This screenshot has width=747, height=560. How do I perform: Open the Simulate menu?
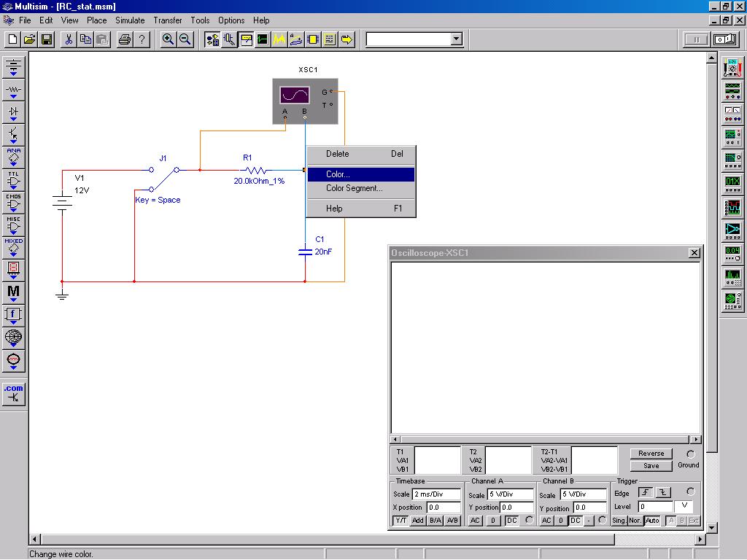(x=130, y=20)
